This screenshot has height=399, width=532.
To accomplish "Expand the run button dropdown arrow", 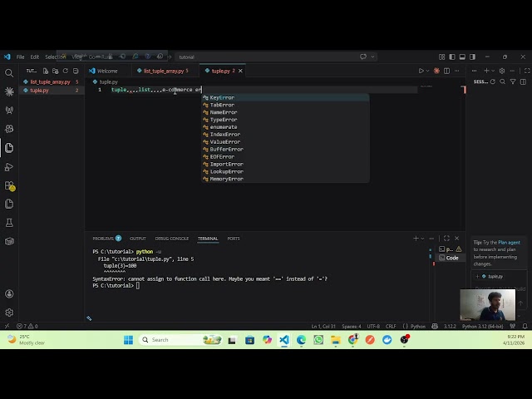I will (x=427, y=71).
